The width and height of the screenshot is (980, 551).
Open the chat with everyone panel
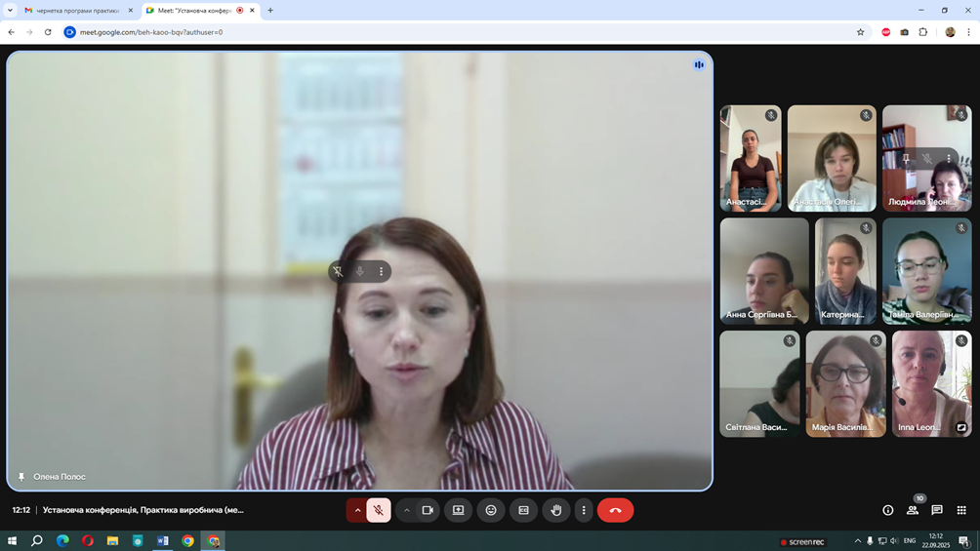(937, 510)
